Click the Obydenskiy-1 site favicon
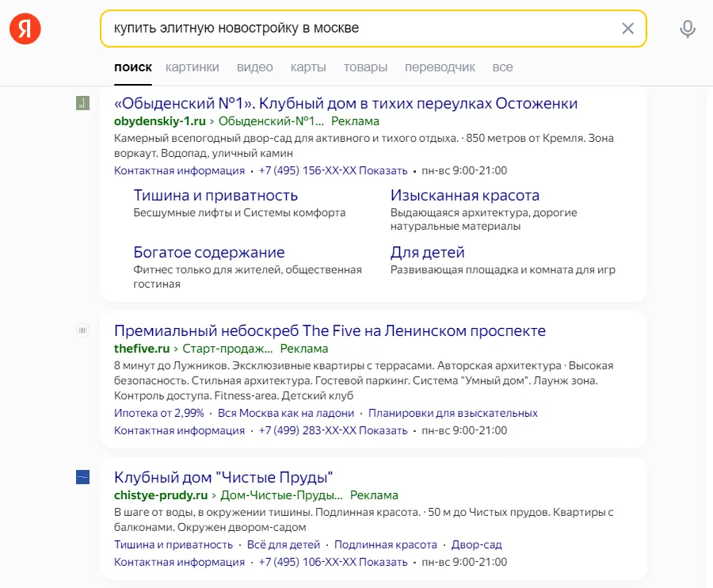Screen dimensions: 713x588 pyautogui.click(x=82, y=103)
